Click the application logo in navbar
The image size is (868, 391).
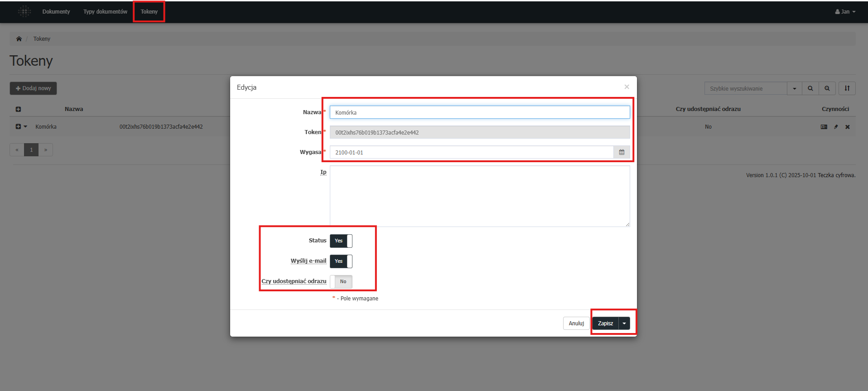pos(24,11)
